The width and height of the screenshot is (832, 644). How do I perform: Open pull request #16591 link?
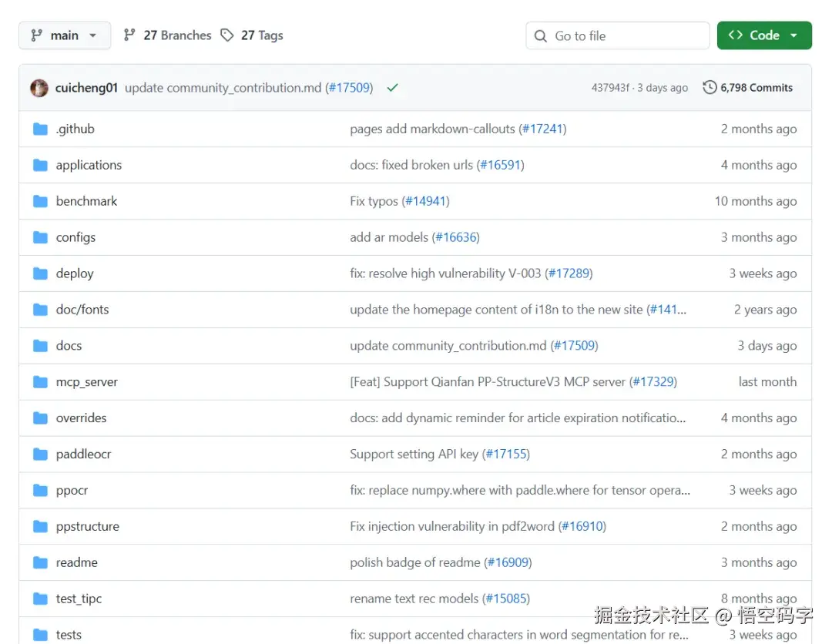tap(501, 165)
